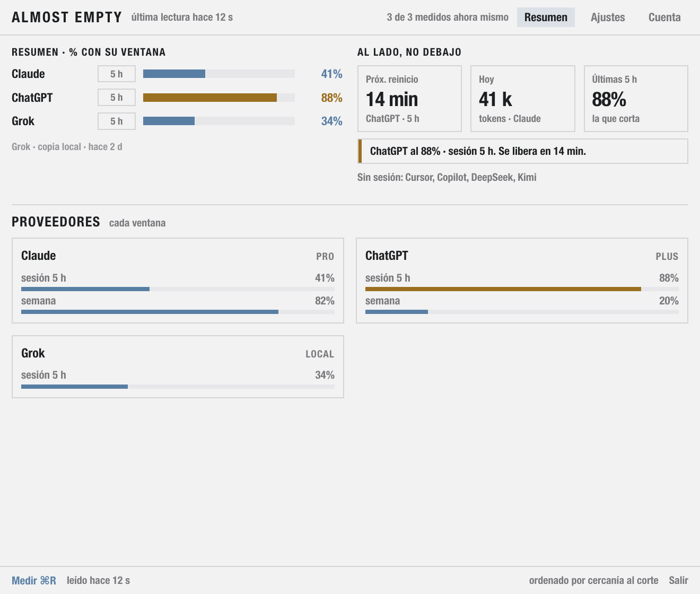The height and width of the screenshot is (594, 700).
Task: Click the Grok LOCAL provider card title
Action: click(x=33, y=353)
